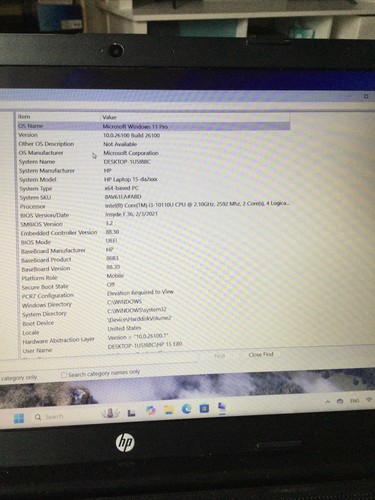Click the Close Find button
The height and width of the screenshot is (500, 375).
tap(261, 354)
